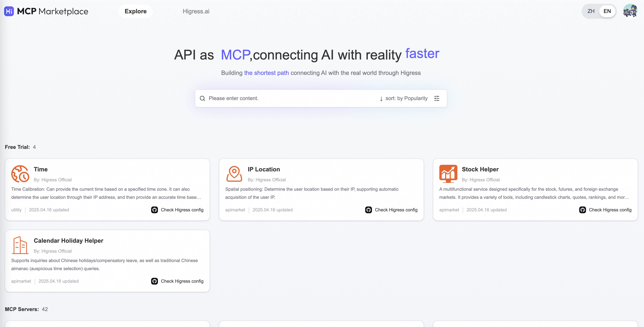Image resolution: width=644 pixels, height=327 pixels.
Task: Click the Calendar Holiday Helper building icon
Action: click(20, 245)
